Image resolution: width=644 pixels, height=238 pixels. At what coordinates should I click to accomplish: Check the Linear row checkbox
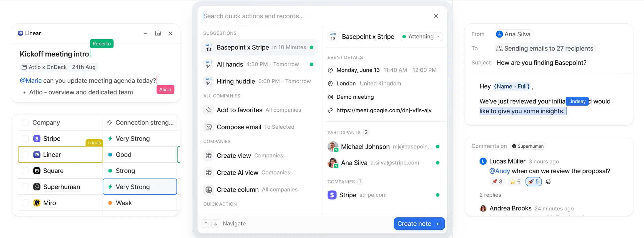point(25,155)
